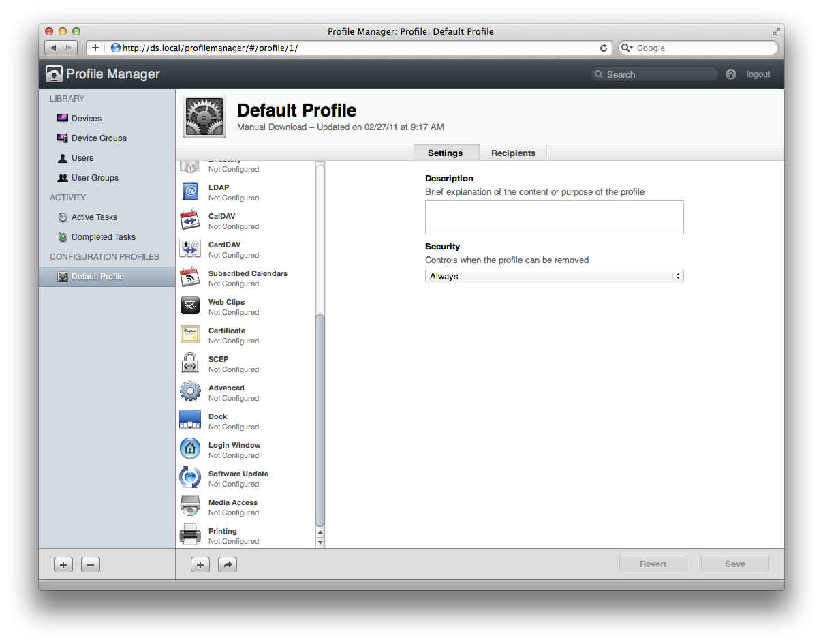Select the User Groups library item

tap(107, 177)
